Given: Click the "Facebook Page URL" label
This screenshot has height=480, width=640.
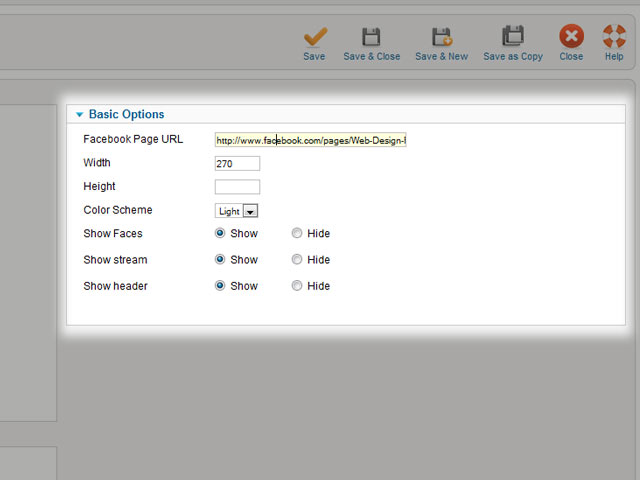Looking at the screenshot, I should [x=133, y=140].
